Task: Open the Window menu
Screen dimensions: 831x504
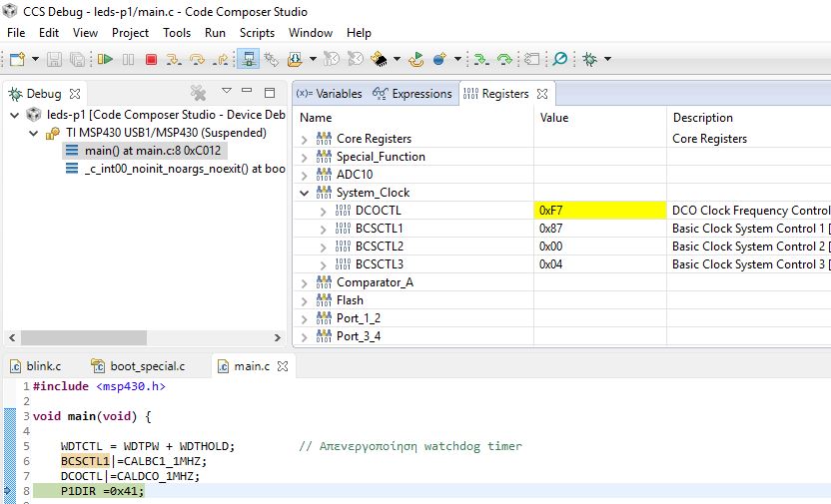Action: click(x=310, y=32)
